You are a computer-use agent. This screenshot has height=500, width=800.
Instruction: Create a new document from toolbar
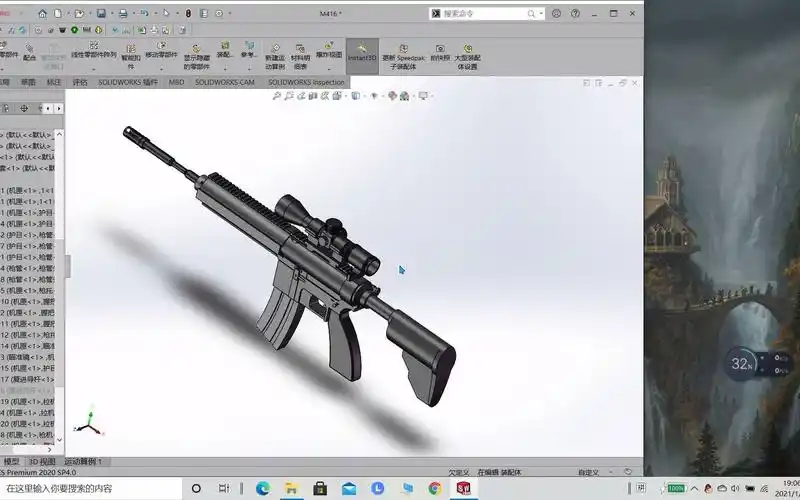58,14
